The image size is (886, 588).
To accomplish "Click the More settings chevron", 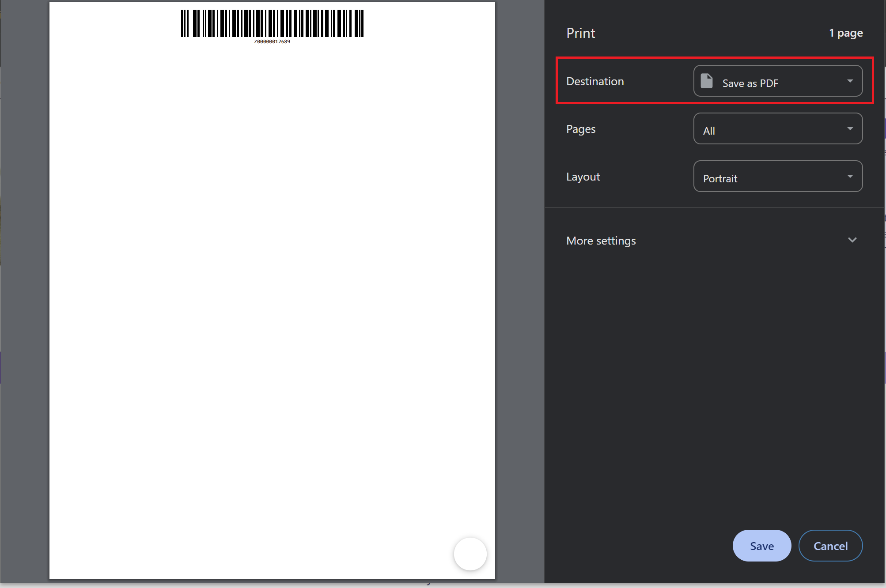I will point(852,240).
